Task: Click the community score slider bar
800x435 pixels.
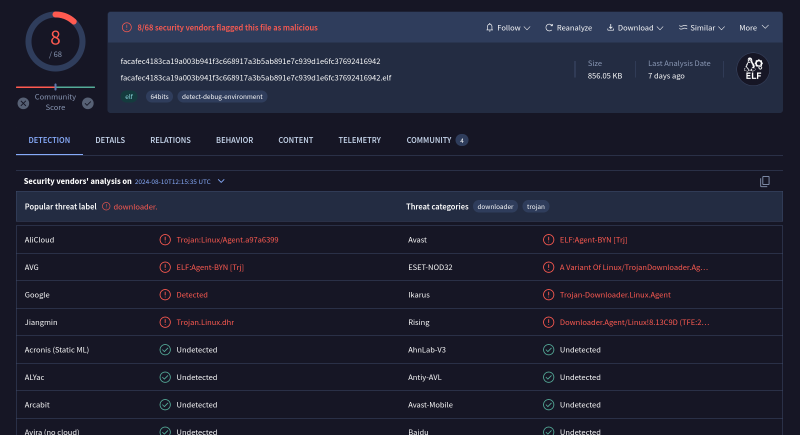Action: pyautogui.click(x=55, y=88)
